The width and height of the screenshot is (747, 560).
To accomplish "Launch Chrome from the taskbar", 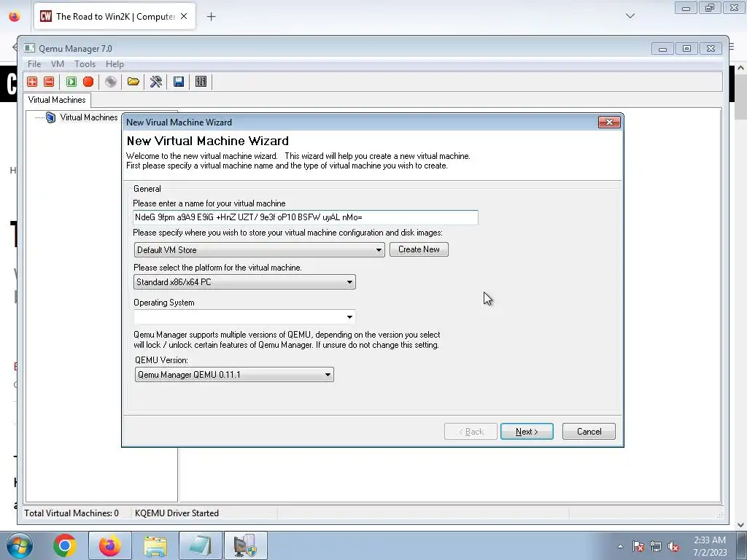I will pos(65,545).
